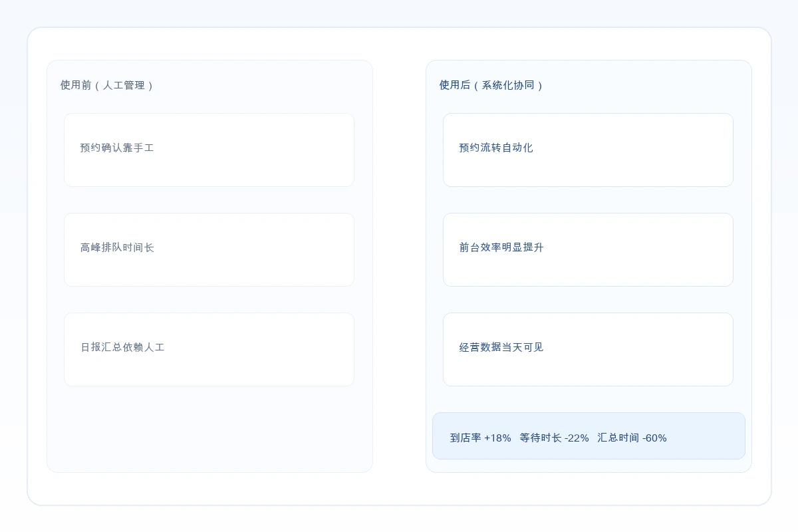
Task: Select the 预约确认靠手工 card
Action: point(117,148)
